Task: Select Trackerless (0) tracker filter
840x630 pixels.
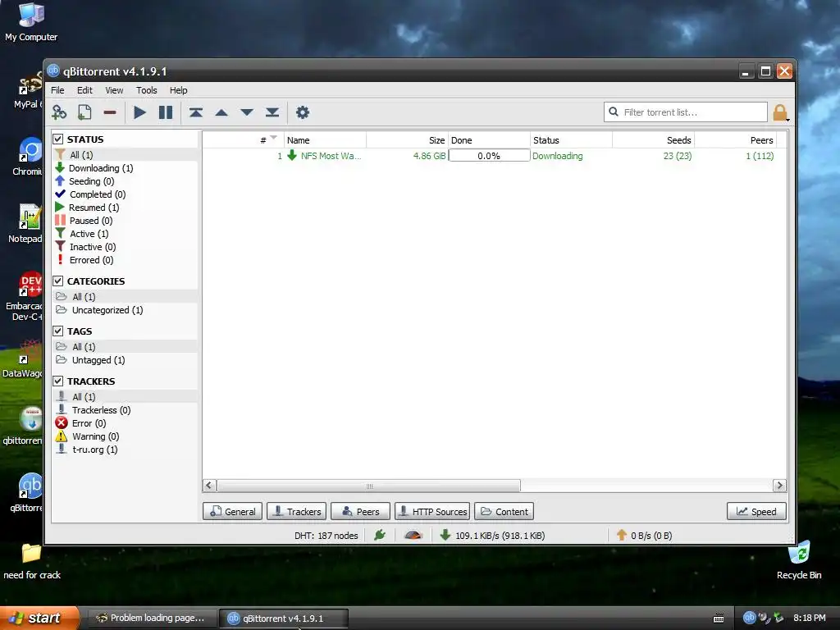Action: (x=101, y=410)
